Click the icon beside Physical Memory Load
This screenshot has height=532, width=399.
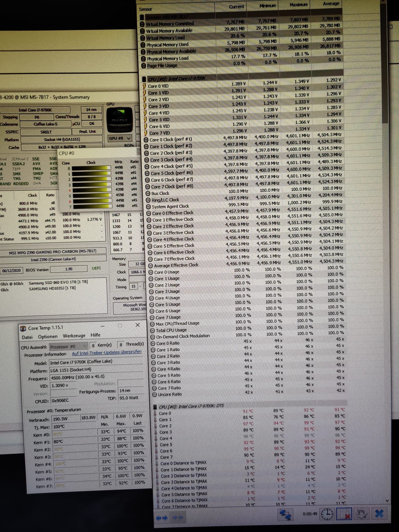[x=143, y=59]
